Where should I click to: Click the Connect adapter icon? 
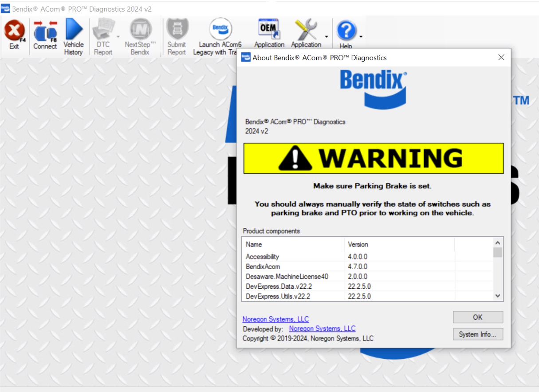pyautogui.click(x=45, y=32)
